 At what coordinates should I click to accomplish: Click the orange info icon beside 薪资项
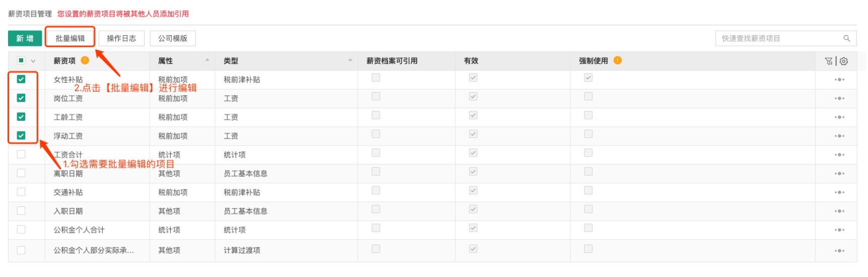[x=85, y=60]
